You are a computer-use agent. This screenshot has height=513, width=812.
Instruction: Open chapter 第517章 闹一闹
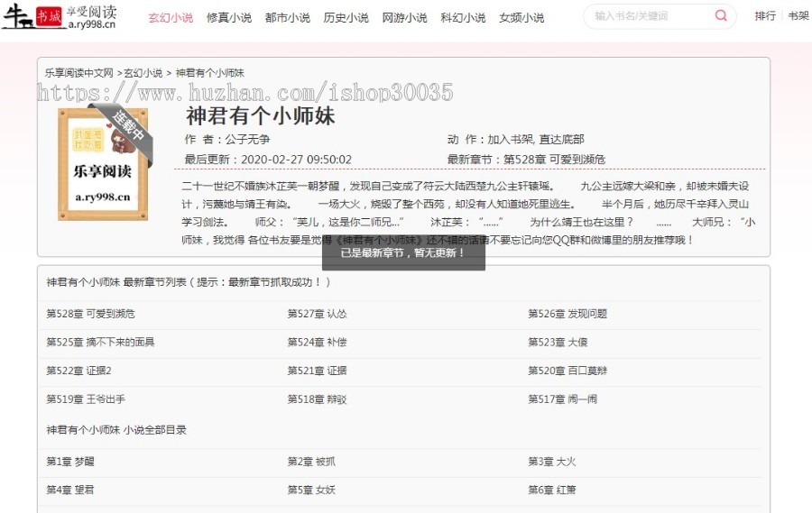(562, 399)
